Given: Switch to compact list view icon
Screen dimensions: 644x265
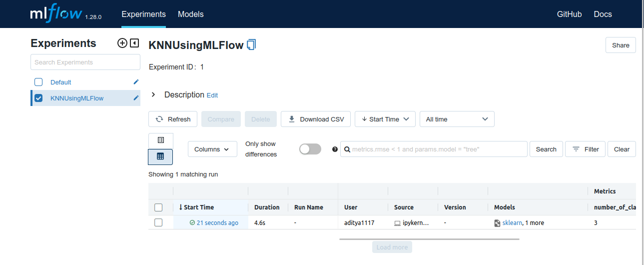Looking at the screenshot, I should tap(160, 140).
